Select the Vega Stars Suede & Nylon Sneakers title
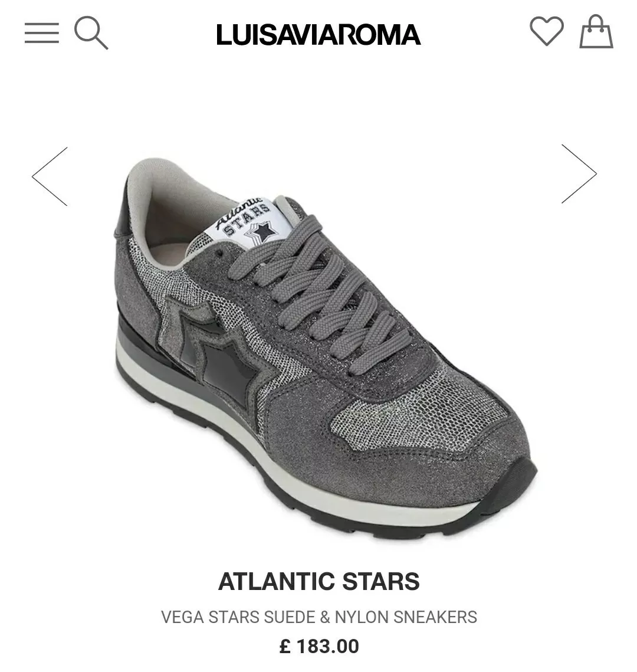 [318, 617]
